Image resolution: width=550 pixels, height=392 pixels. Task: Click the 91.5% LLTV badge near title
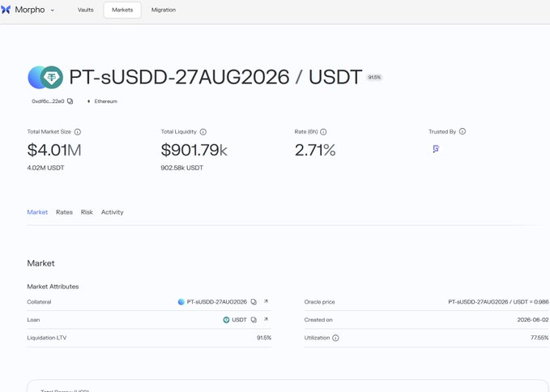374,78
